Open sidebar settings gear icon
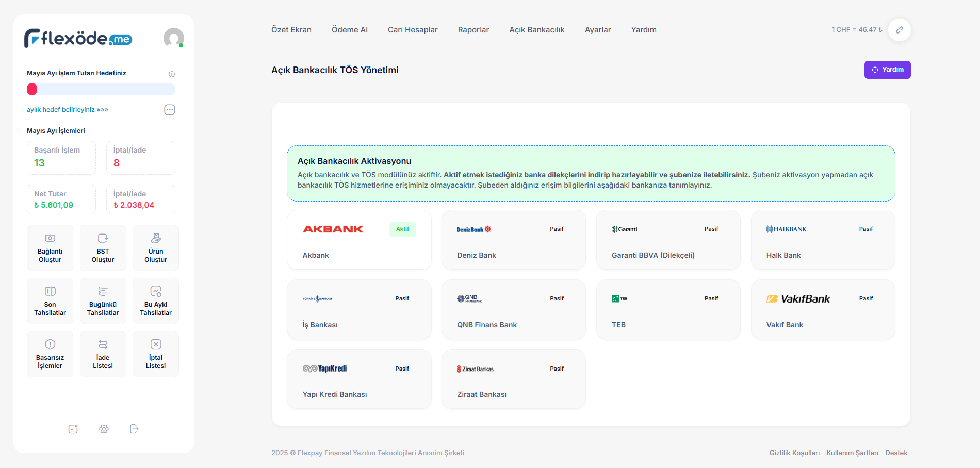 pyautogui.click(x=104, y=429)
